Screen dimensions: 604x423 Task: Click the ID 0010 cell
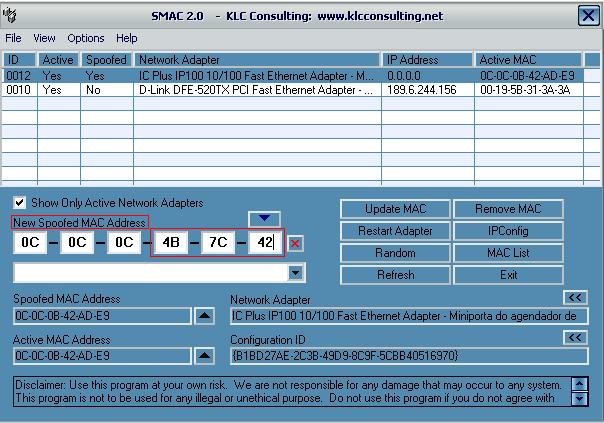19,90
